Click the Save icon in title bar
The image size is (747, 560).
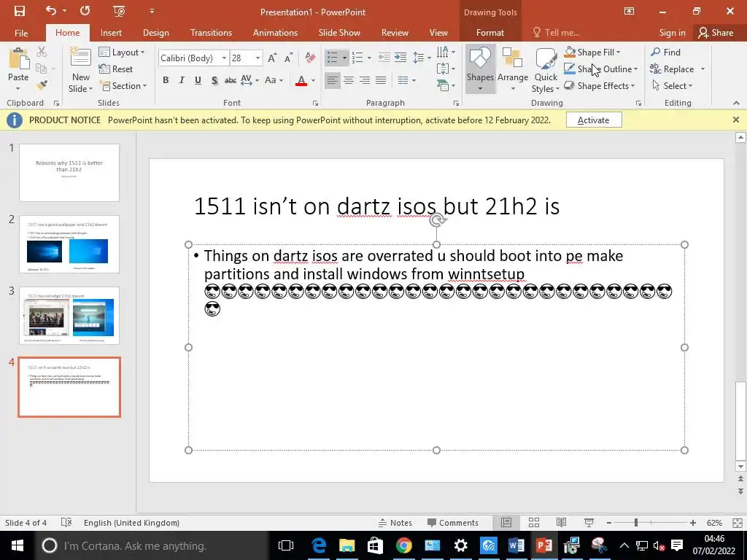coord(20,11)
